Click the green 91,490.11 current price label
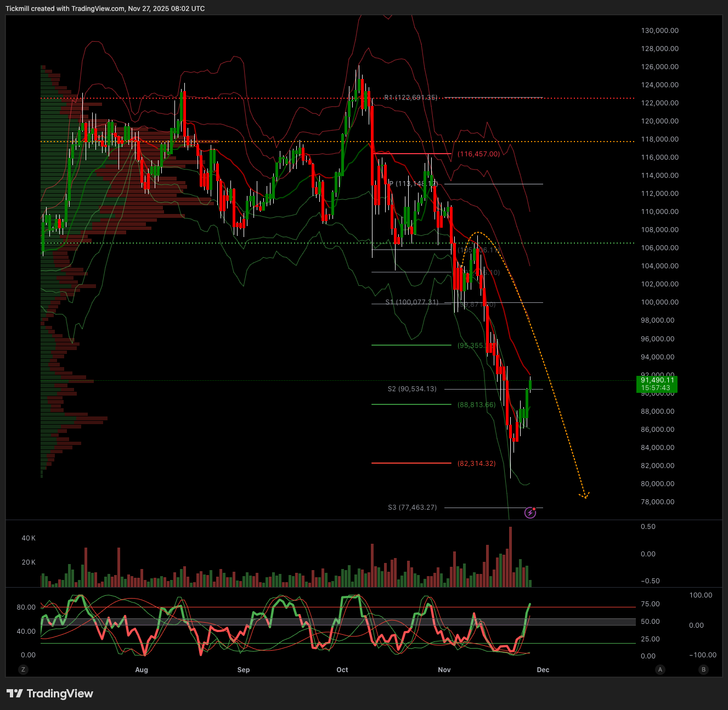Screen dimensions: 728x710 coord(657,384)
